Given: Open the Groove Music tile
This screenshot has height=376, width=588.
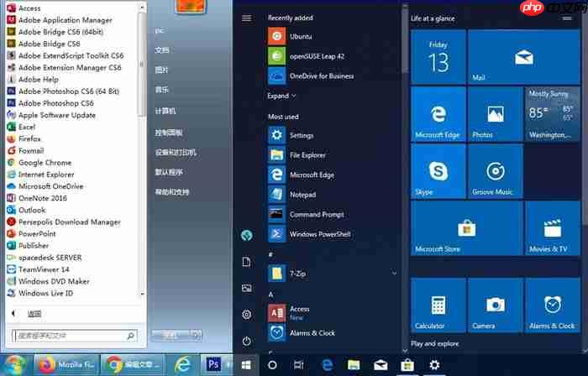Looking at the screenshot, I should click(x=496, y=171).
